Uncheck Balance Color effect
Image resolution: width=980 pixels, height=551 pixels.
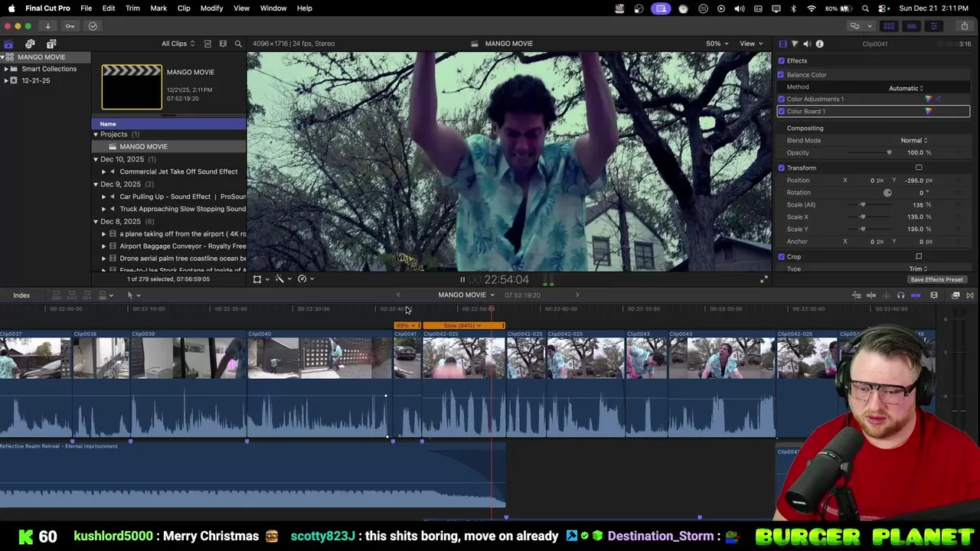781,75
